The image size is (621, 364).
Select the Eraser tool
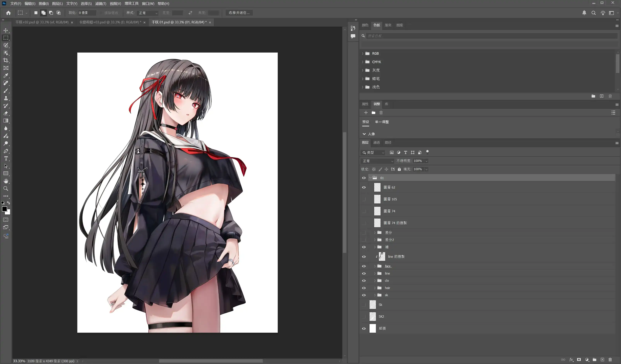pyautogui.click(x=6, y=113)
